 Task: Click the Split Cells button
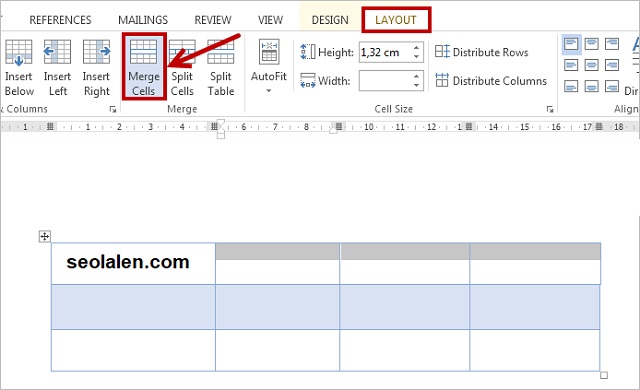click(182, 68)
